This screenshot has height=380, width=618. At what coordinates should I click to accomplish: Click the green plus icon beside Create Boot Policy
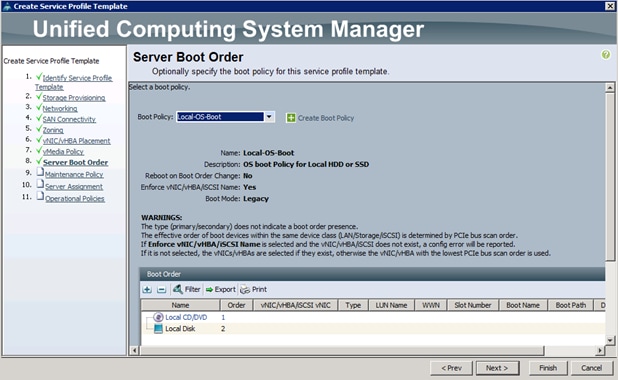coord(291,118)
